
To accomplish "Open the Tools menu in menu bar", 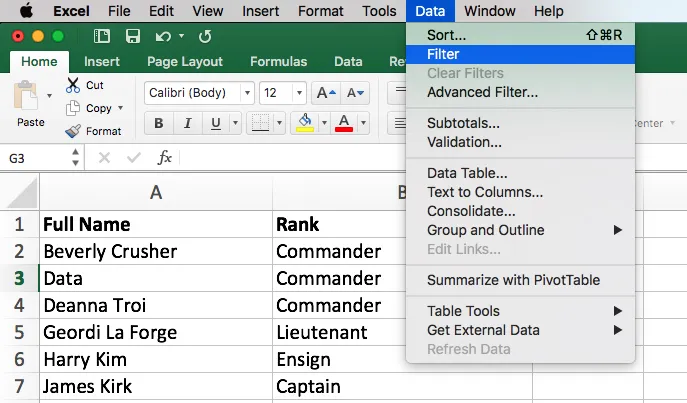I will (x=379, y=11).
